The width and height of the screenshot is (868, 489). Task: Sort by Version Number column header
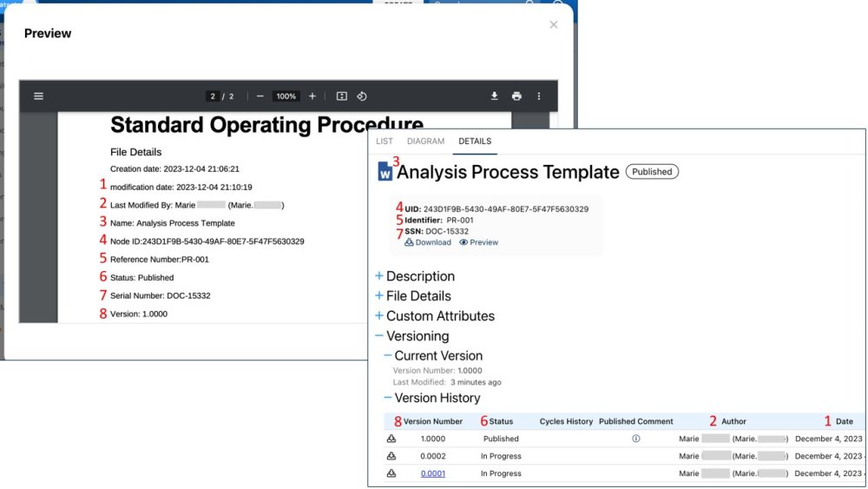tap(433, 421)
